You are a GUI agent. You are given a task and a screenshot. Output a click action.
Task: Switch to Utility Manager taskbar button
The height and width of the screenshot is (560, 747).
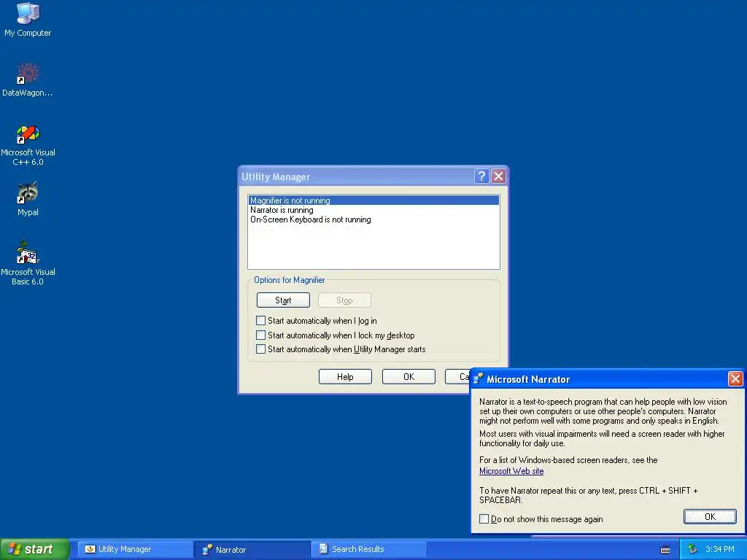(x=135, y=549)
